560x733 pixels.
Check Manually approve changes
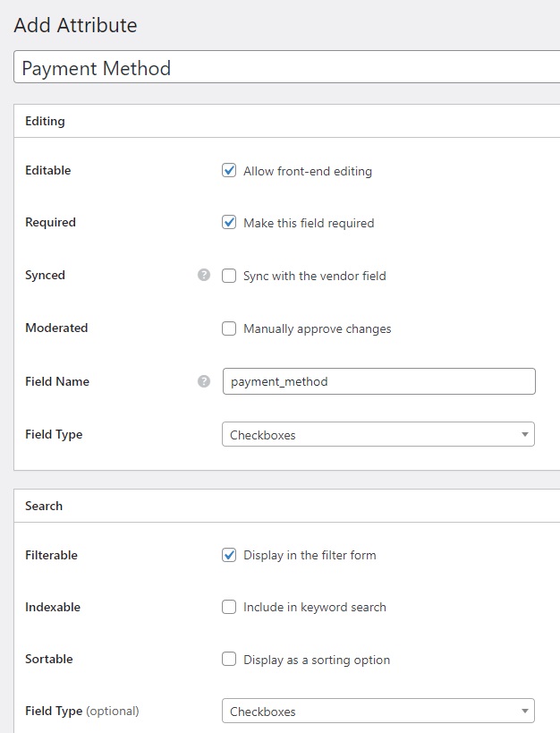[229, 328]
